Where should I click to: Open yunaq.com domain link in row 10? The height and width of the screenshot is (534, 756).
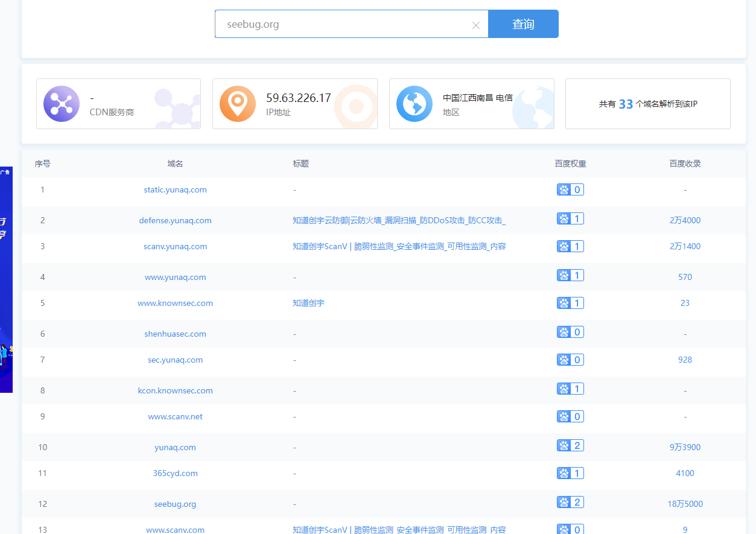click(x=175, y=447)
